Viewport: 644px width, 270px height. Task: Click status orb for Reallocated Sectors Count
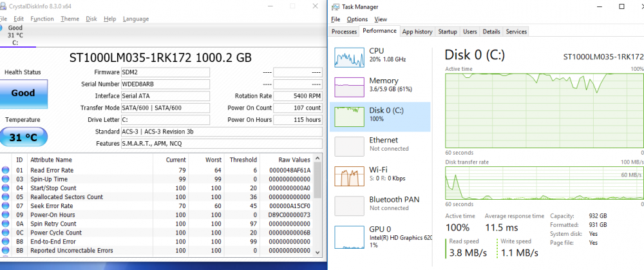pyautogui.click(x=5, y=197)
